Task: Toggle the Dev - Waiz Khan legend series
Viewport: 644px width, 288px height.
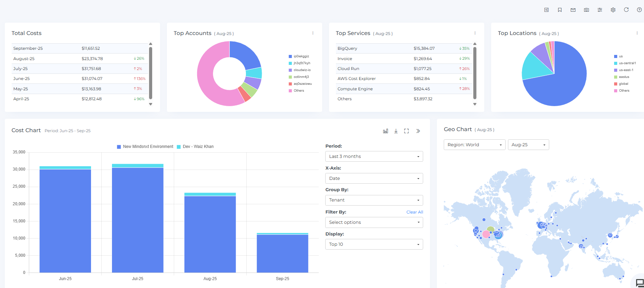Action: pos(195,147)
